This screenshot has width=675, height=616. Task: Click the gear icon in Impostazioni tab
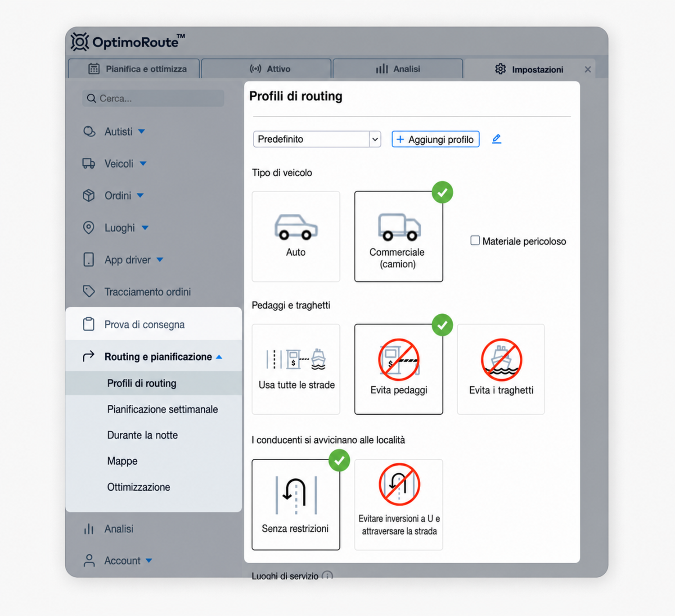click(x=500, y=69)
